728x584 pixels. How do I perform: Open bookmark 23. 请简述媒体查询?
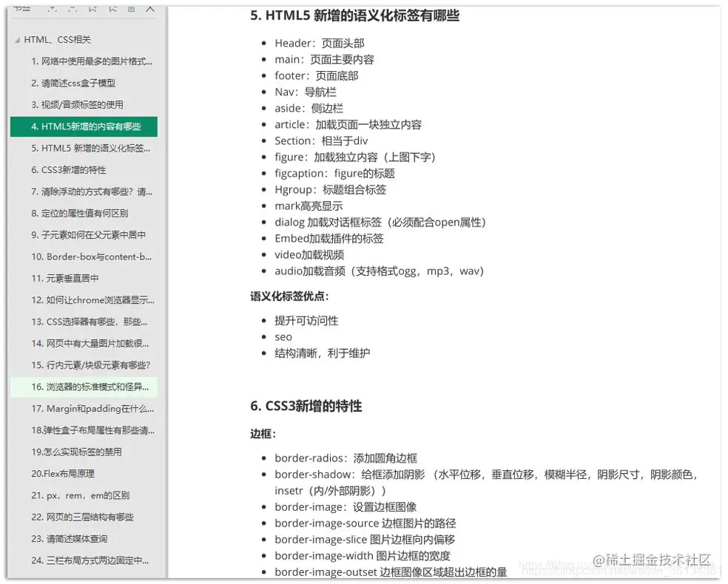(x=70, y=539)
